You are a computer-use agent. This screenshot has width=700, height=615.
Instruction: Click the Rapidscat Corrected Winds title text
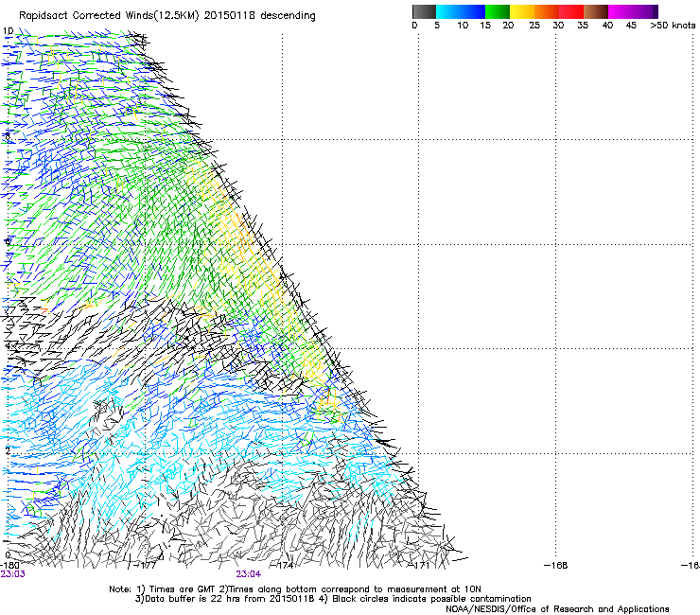coord(167,16)
